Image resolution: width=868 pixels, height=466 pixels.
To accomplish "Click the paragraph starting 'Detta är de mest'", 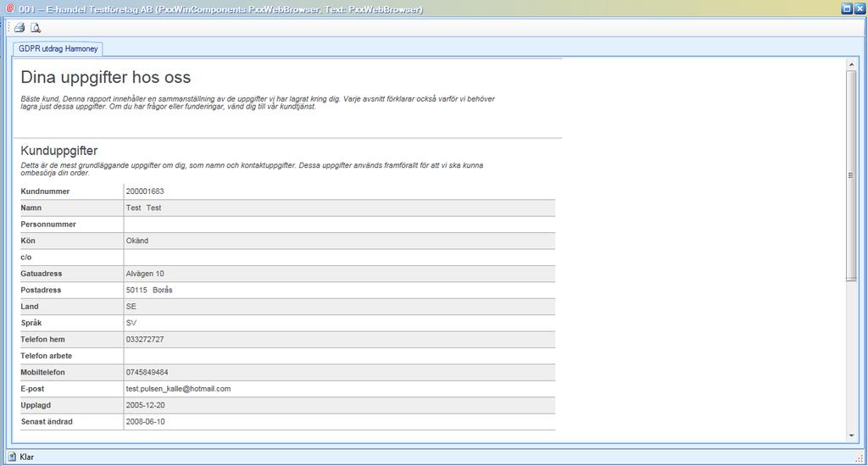I will [x=252, y=169].
